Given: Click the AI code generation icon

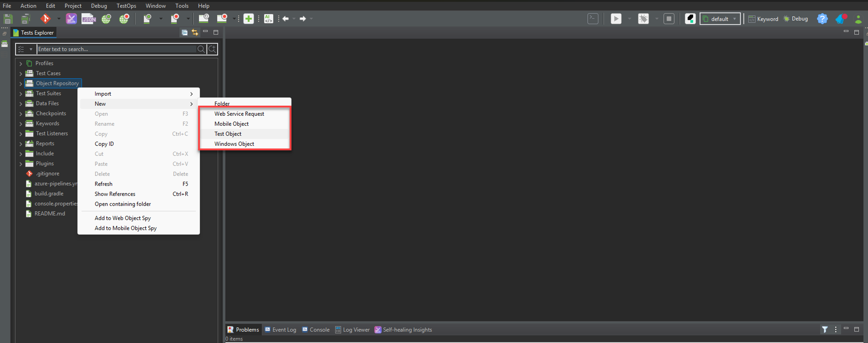Looking at the screenshot, I should click(268, 18).
